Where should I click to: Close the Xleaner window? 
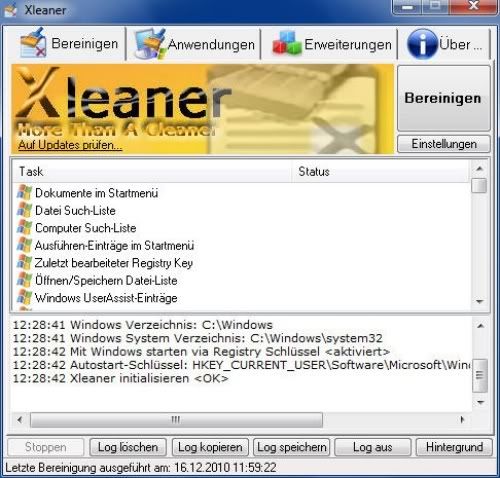pyautogui.click(x=473, y=7)
